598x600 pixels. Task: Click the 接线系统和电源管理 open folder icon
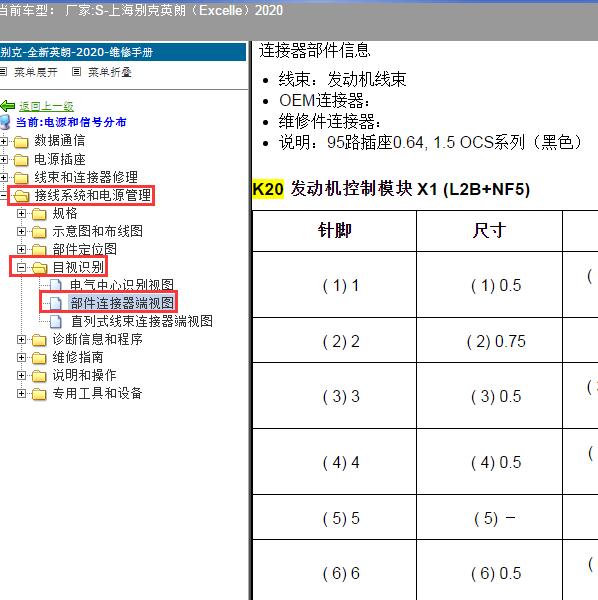tap(21, 196)
